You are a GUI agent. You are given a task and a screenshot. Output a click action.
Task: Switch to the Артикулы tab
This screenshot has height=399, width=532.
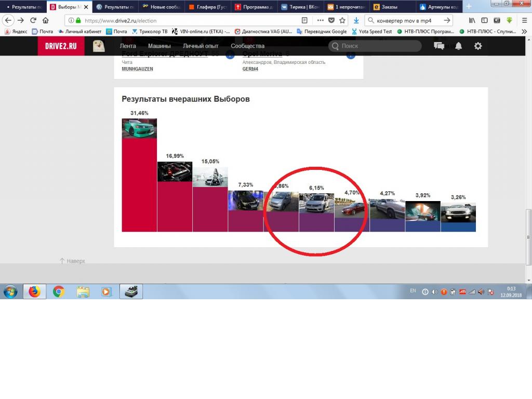pos(438,7)
